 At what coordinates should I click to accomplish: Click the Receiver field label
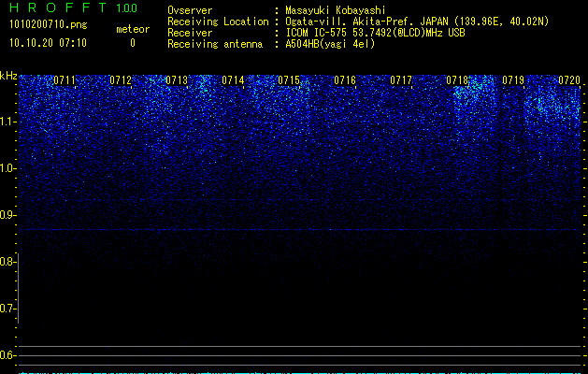(190, 33)
